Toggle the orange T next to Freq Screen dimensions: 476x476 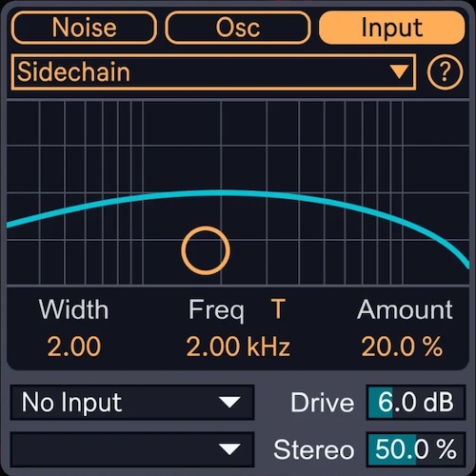tap(278, 308)
